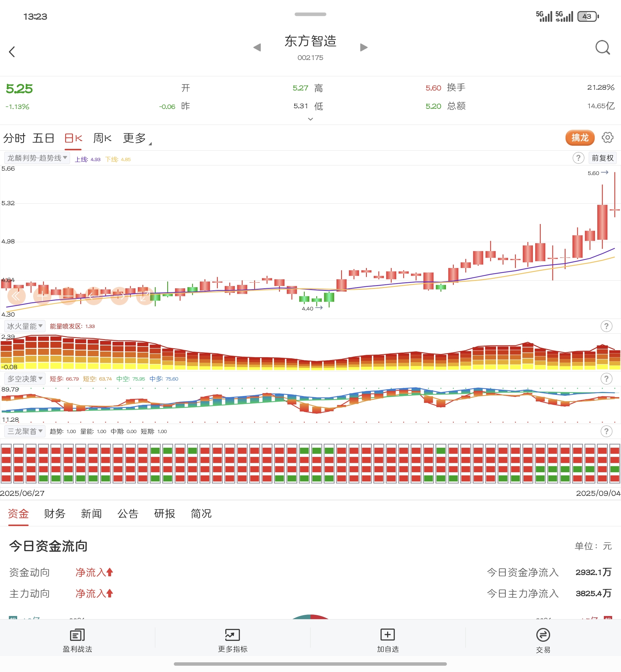
Task: Tap battery indicator in status bar
Action: [x=588, y=16]
